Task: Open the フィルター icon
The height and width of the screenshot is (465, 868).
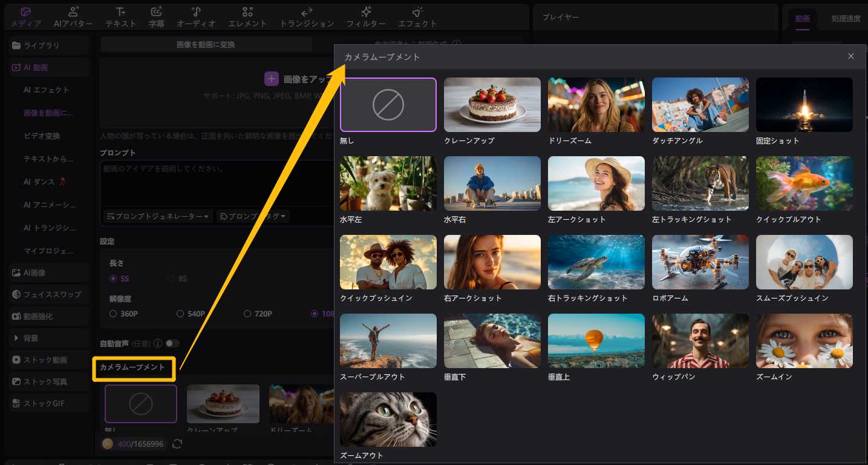Action: pos(366,12)
